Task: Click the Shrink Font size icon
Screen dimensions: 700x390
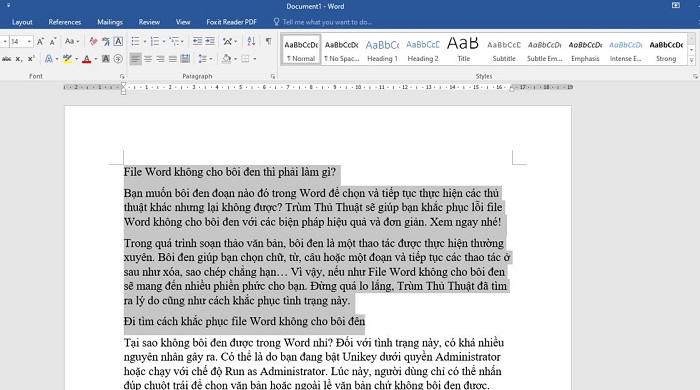Action: coord(53,41)
